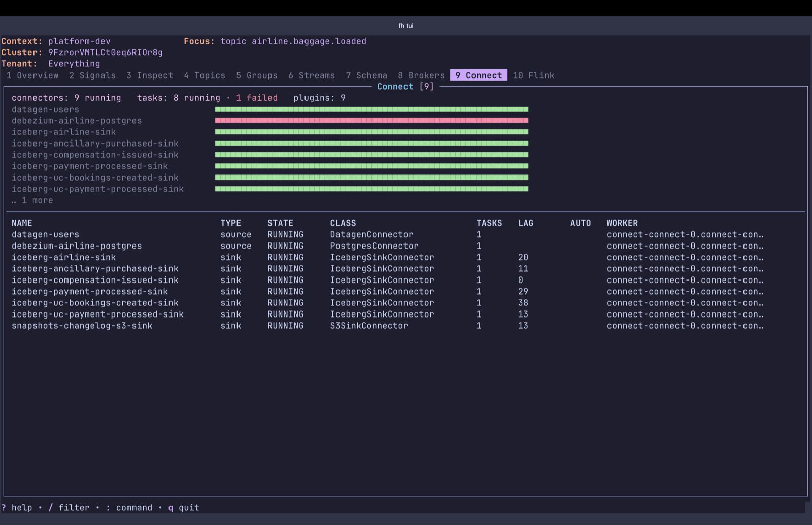Select iceberg-airline-sink in the table

[63, 257]
